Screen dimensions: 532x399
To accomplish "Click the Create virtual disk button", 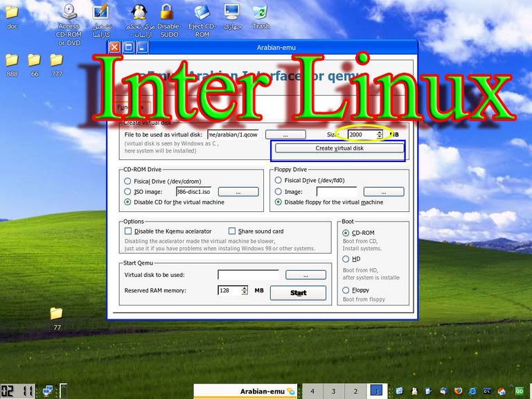I will coord(339,148).
